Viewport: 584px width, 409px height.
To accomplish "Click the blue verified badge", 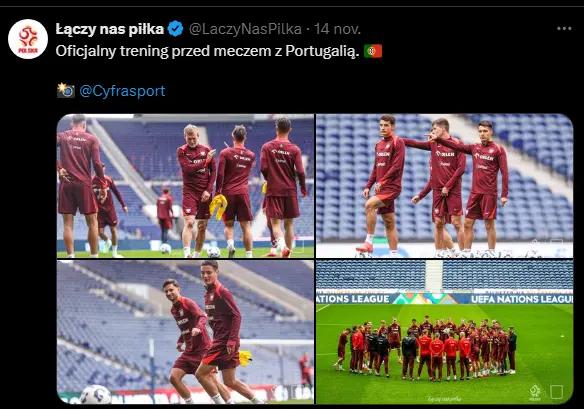I will point(175,29).
